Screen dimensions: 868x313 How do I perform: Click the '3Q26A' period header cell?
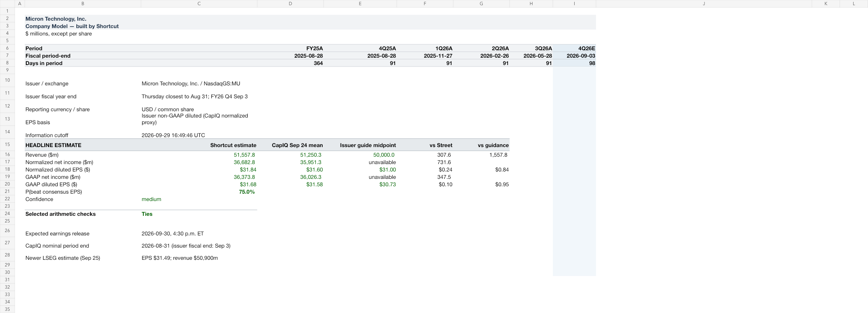pos(531,48)
